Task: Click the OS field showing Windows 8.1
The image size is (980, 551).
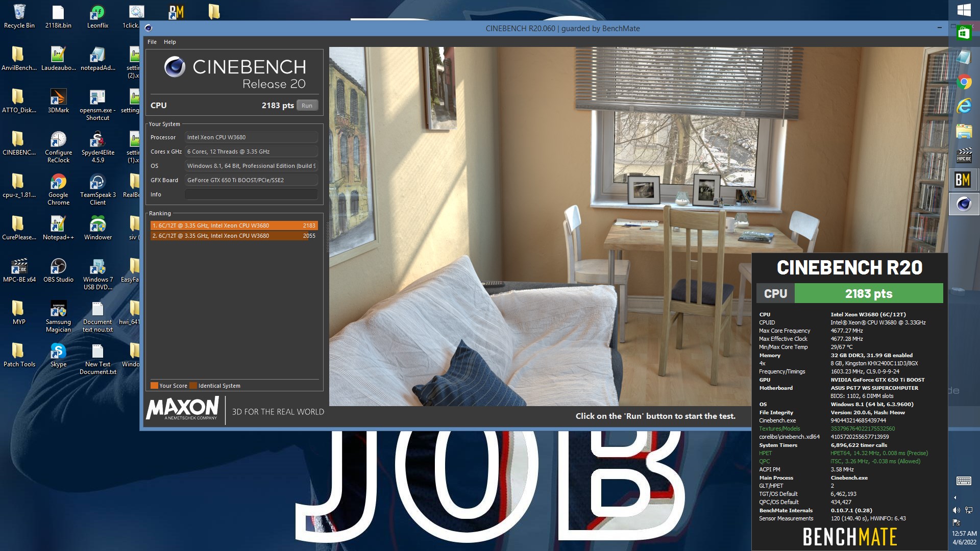Action: [x=251, y=166]
